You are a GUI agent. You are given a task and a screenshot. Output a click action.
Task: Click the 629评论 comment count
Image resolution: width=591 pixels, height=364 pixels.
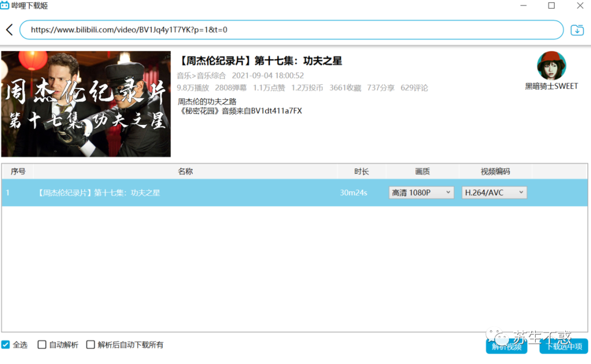pos(414,88)
